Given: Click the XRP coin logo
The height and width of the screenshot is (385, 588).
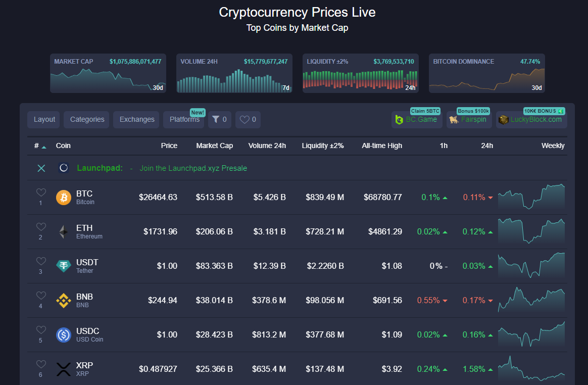Looking at the screenshot, I should (x=64, y=369).
